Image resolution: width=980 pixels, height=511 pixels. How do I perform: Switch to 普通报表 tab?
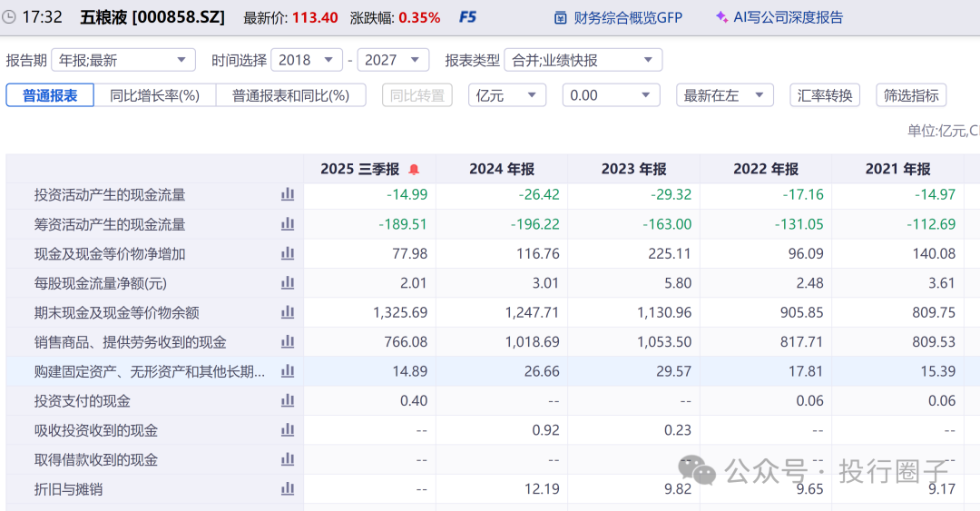pyautogui.click(x=50, y=95)
